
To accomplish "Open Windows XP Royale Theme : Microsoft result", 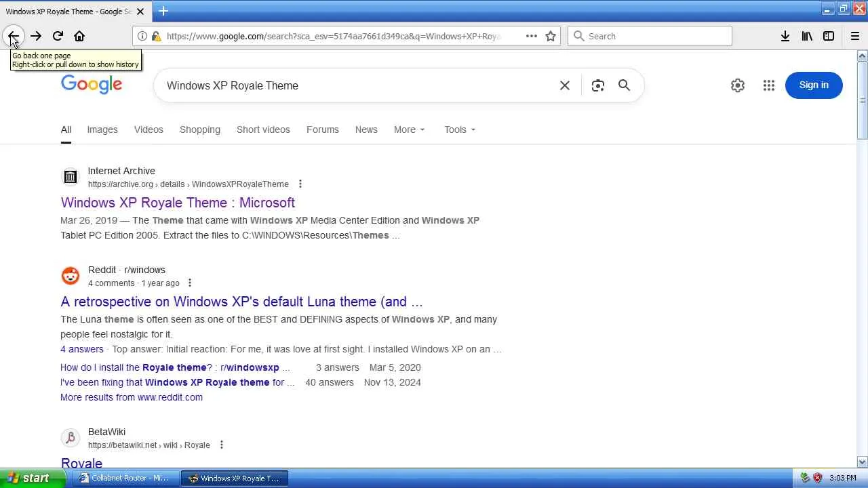I will (178, 203).
